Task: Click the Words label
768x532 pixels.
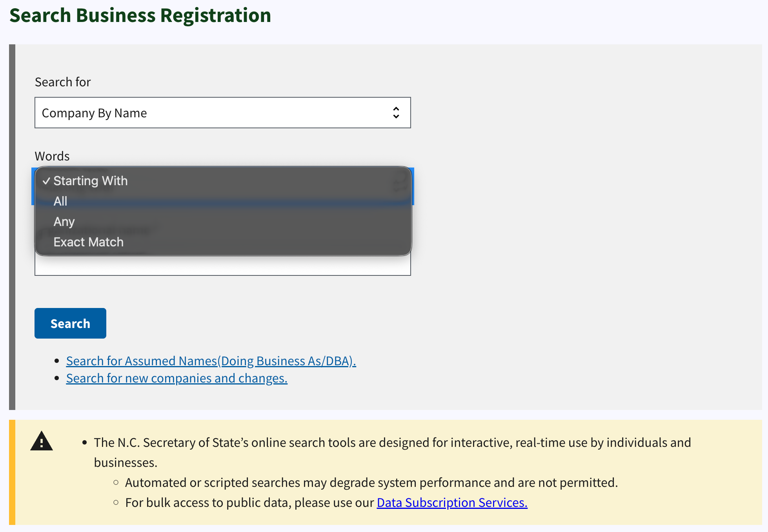Action: coord(52,156)
